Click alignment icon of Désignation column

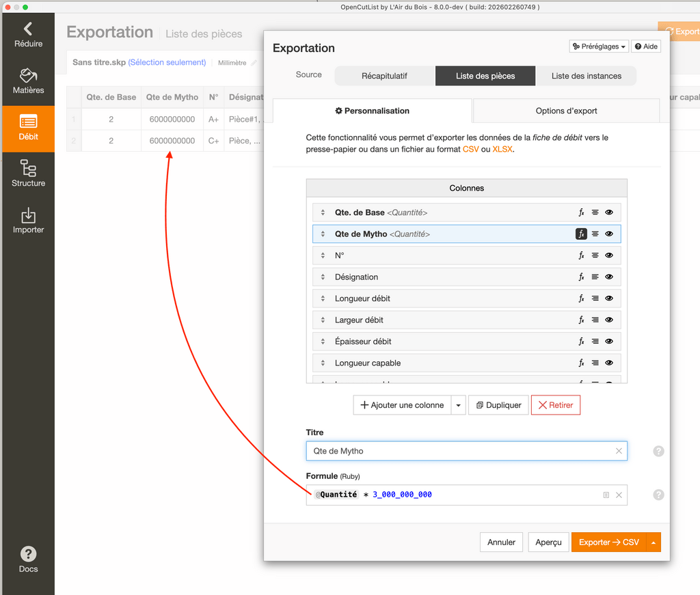(595, 277)
